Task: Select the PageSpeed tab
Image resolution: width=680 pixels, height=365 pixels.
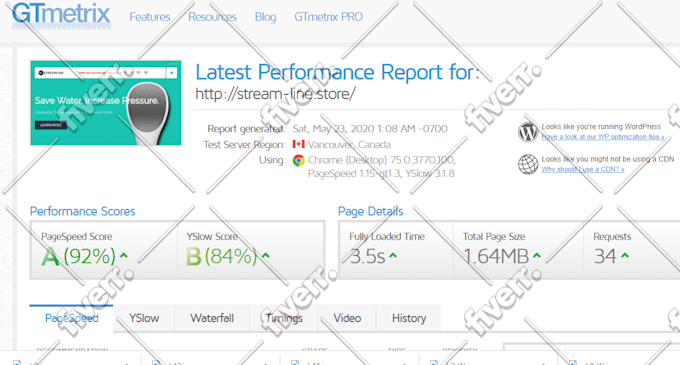Action: pyautogui.click(x=72, y=319)
